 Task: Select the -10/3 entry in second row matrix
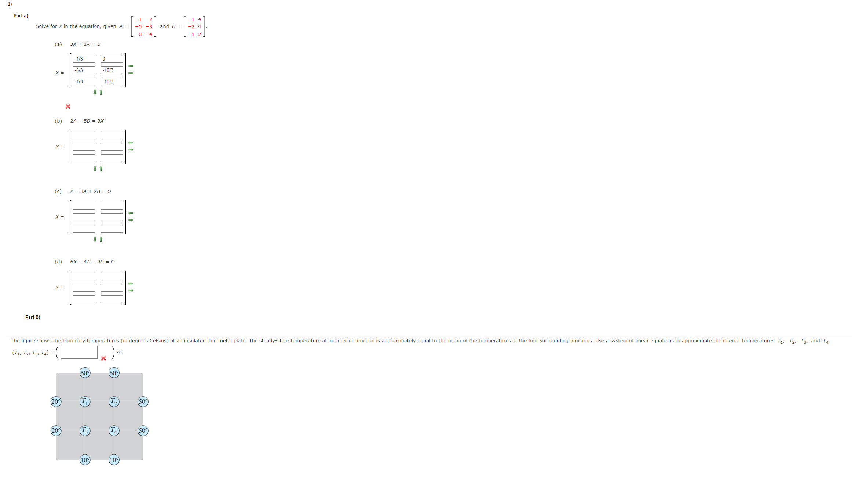[110, 70]
